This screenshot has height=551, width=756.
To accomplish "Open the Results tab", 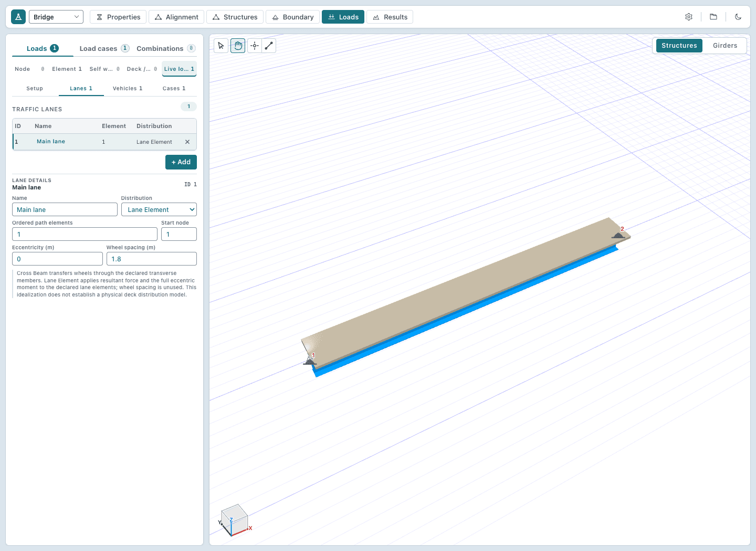I will point(390,17).
